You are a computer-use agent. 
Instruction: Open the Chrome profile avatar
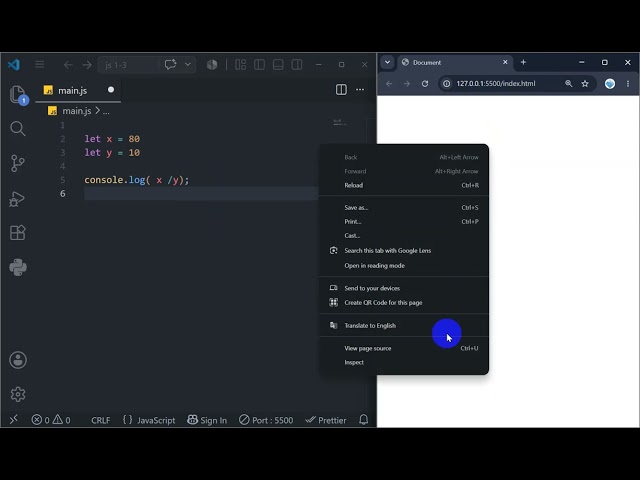(x=610, y=83)
